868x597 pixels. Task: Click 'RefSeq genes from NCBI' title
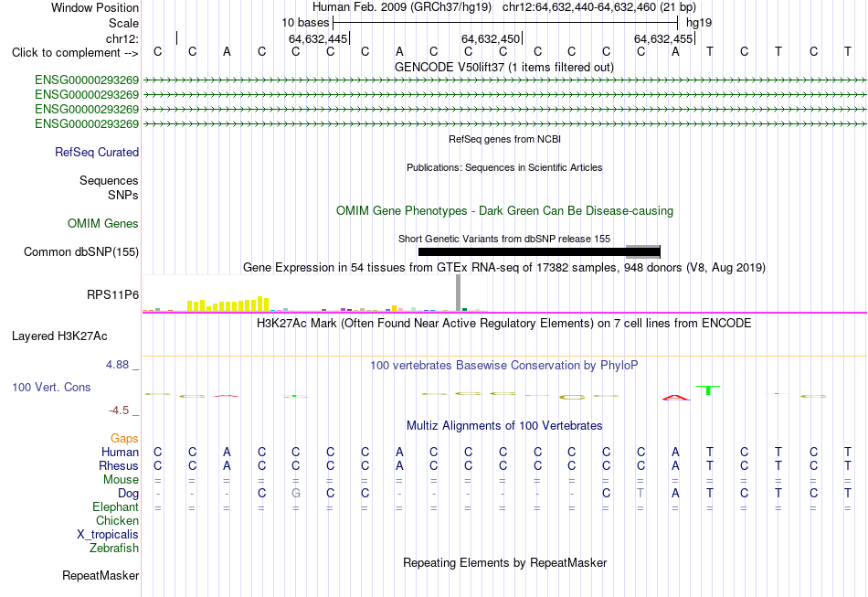505,140
